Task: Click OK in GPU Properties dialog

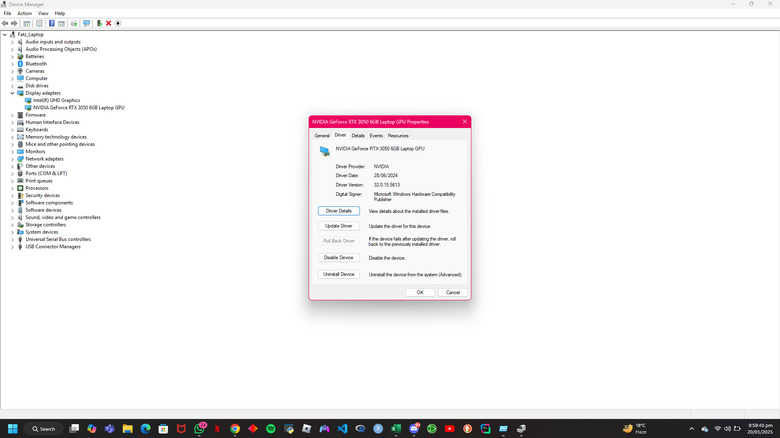Action: 420,293
